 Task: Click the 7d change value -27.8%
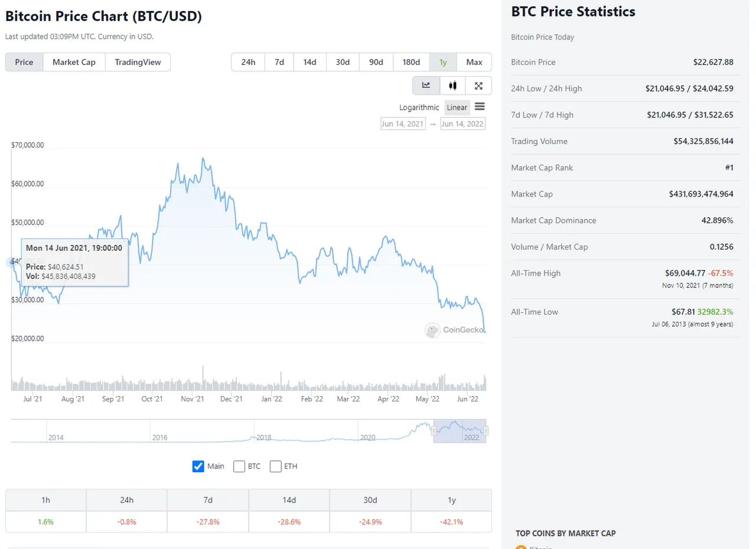[x=208, y=522]
